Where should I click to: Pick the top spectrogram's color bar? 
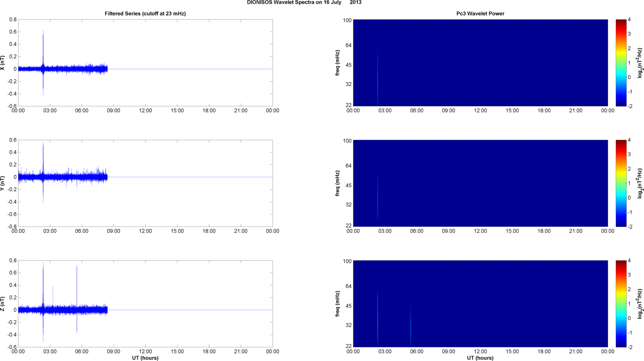click(621, 63)
